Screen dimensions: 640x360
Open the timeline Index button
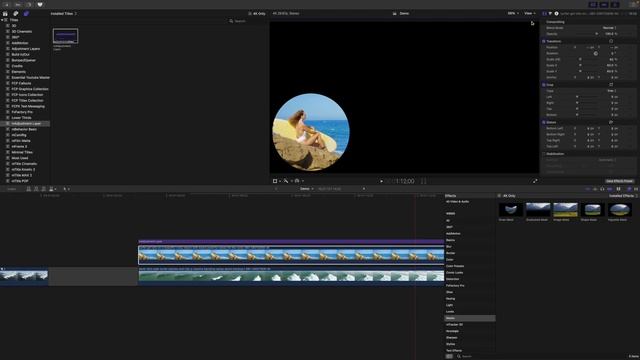[x=11, y=189]
